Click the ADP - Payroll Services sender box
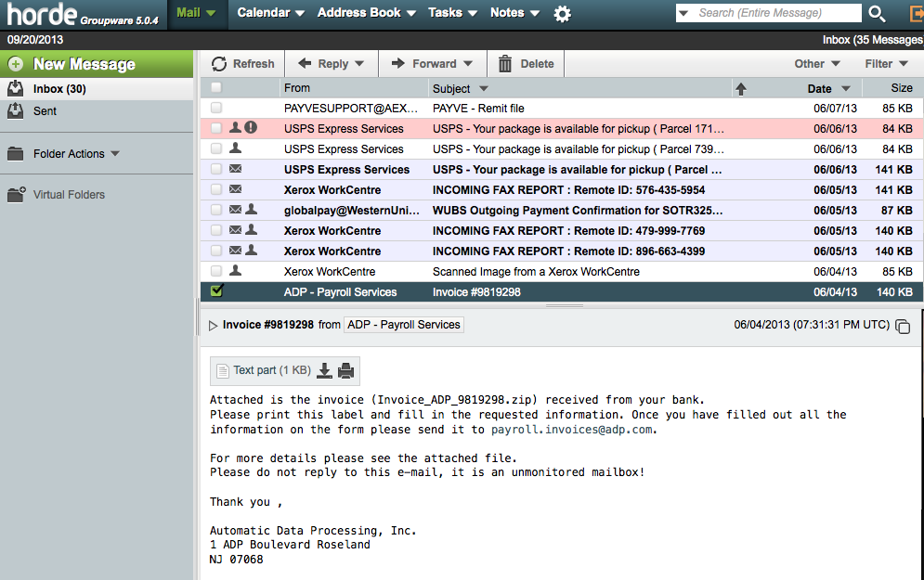The image size is (924, 580). point(404,325)
